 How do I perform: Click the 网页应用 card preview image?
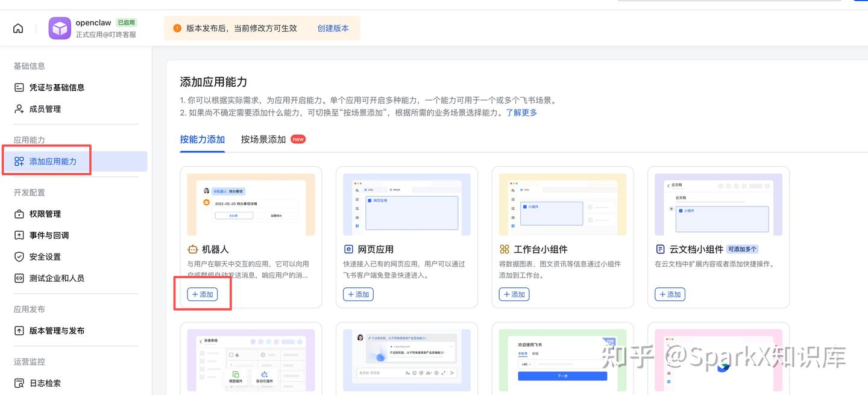407,205
